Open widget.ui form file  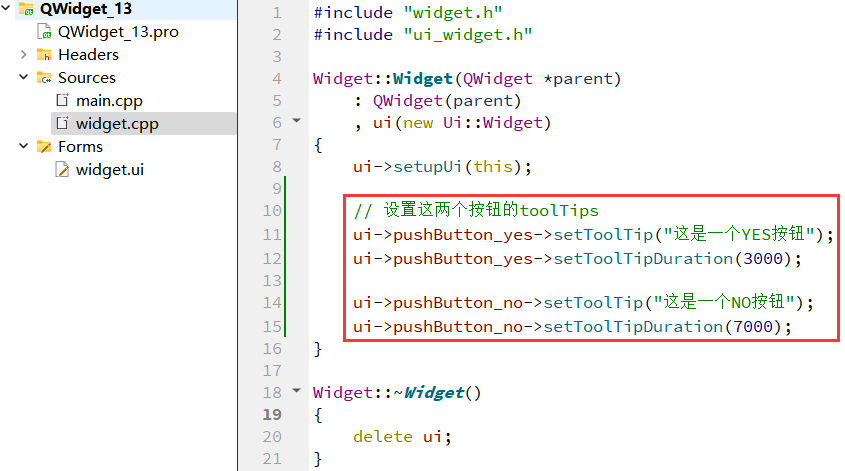coord(110,170)
